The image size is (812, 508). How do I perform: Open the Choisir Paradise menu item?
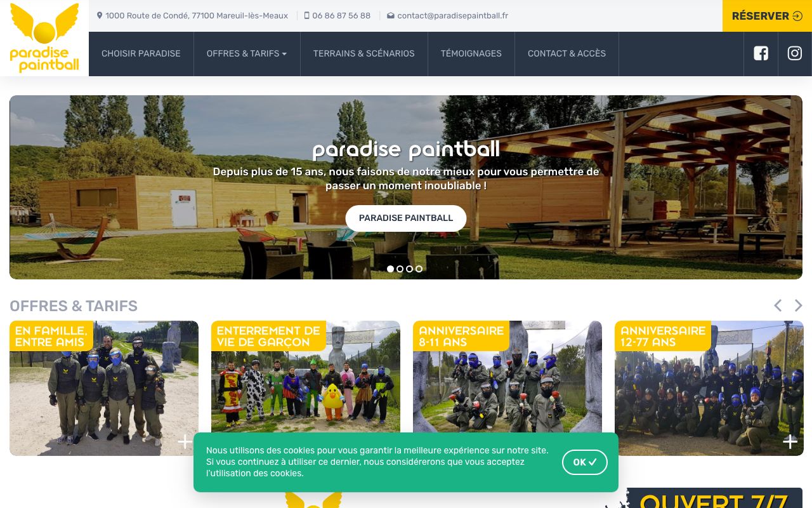point(141,54)
